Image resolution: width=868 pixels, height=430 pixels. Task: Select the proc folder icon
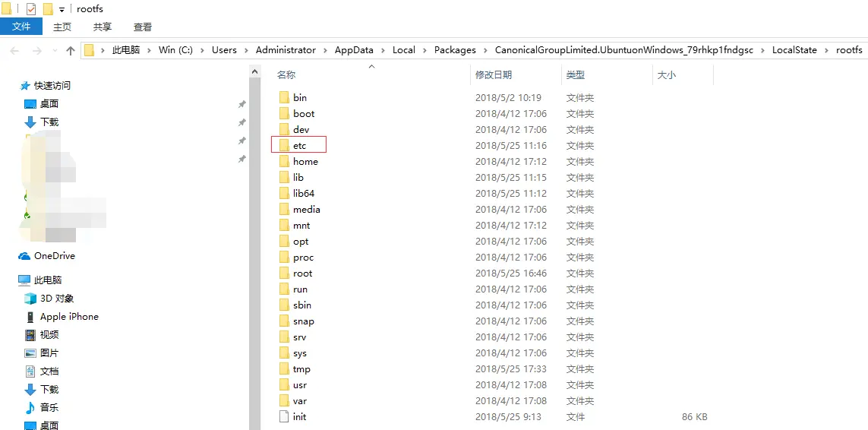[x=284, y=258]
